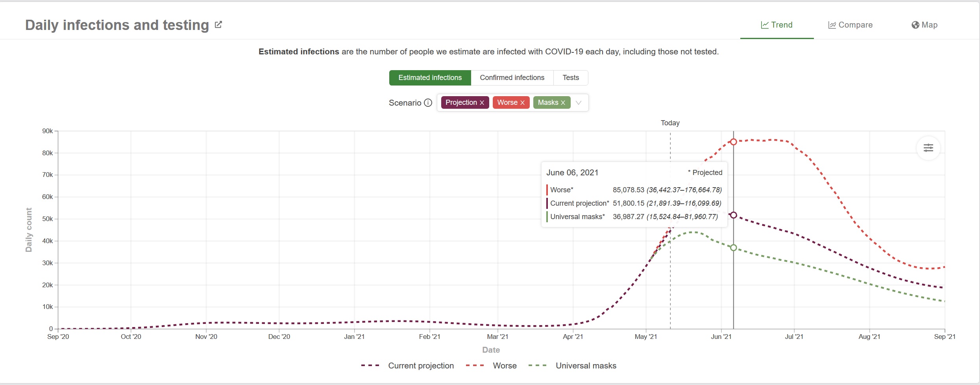Switch to the Compare tab
Viewport: 980px width, 385px height.
850,25
